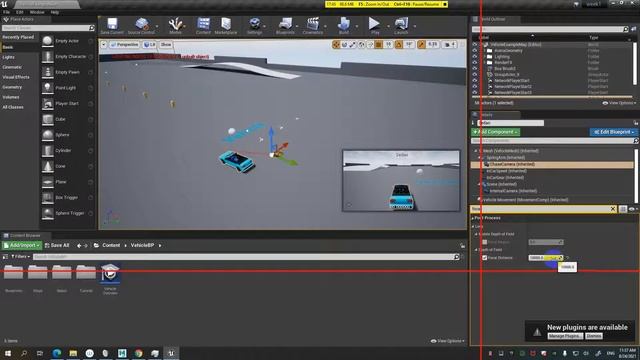The width and height of the screenshot is (640, 360).
Task: Click the Focal Distance value slider field
Action: pyautogui.click(x=546, y=258)
